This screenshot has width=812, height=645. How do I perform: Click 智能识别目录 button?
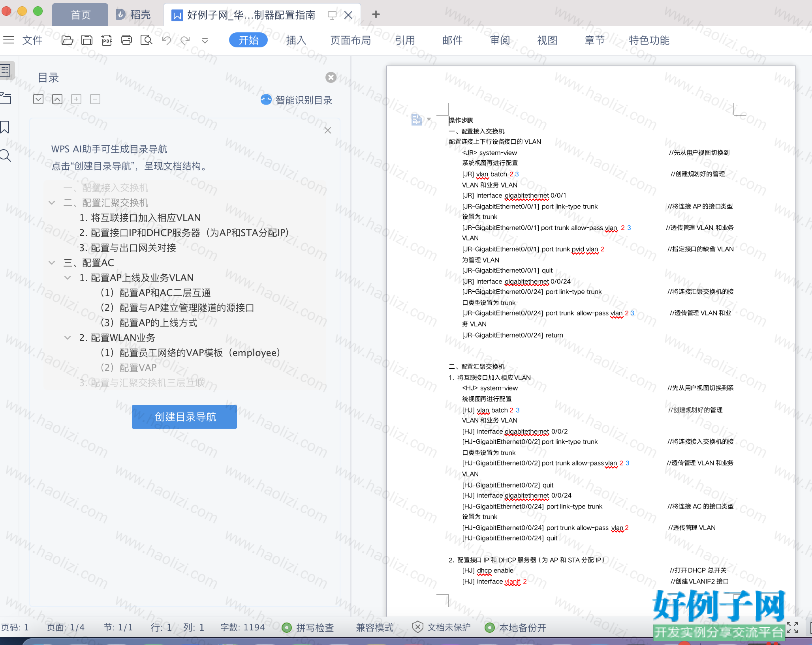(297, 100)
